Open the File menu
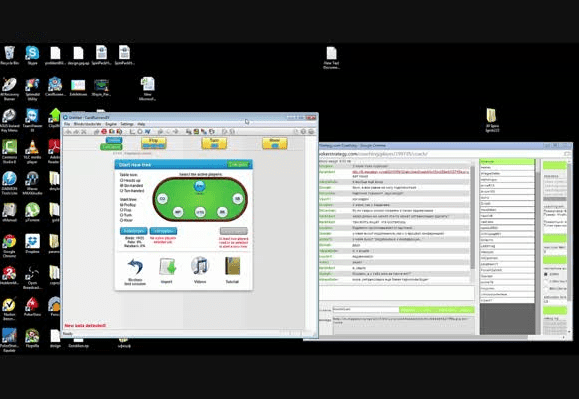 click(x=67, y=124)
